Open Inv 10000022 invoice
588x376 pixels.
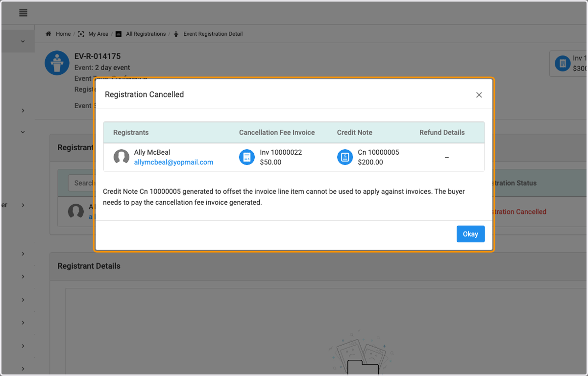[281, 152]
